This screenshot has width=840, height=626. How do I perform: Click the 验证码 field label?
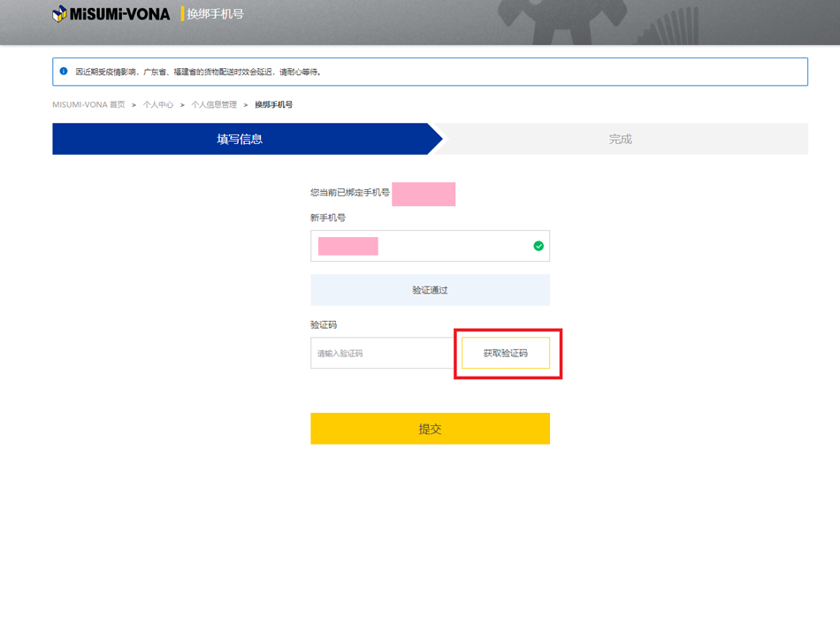click(x=324, y=324)
